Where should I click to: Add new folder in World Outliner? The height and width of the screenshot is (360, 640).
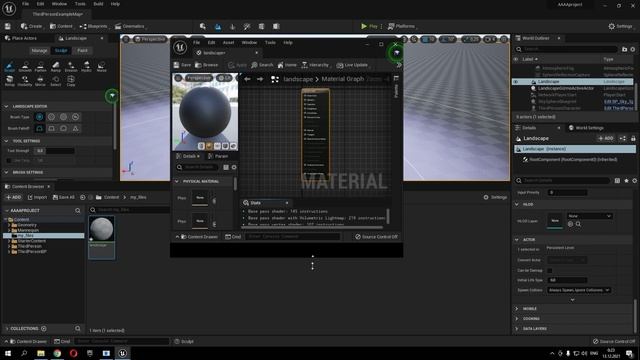624,49
